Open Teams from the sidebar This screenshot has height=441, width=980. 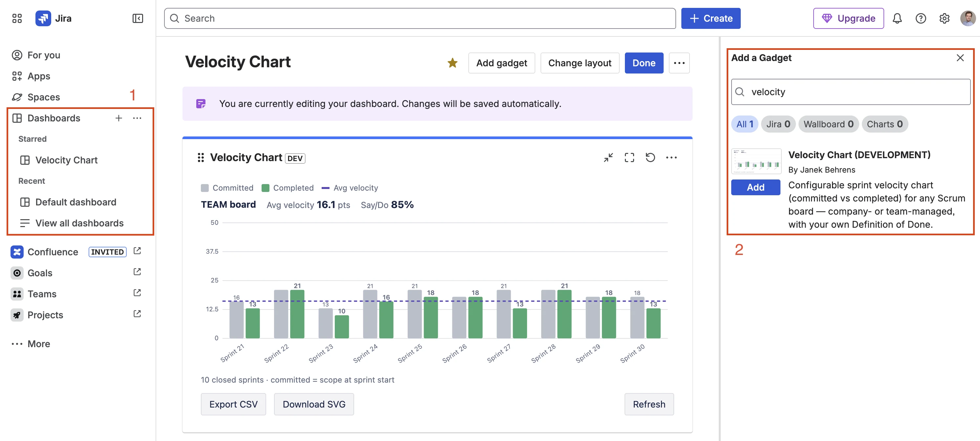42,294
